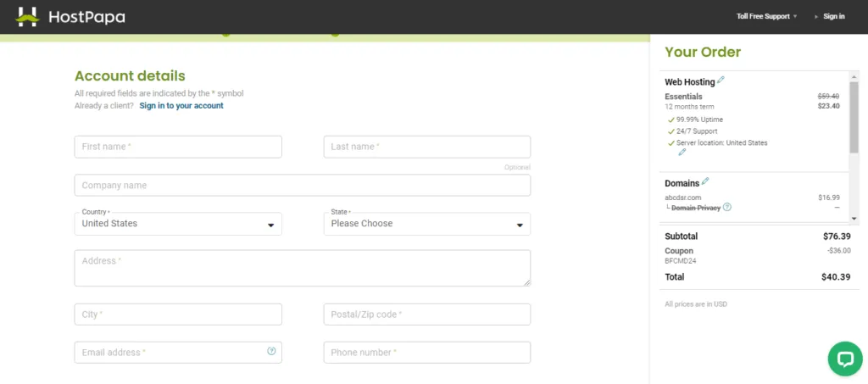The width and height of the screenshot is (868, 384).
Task: Click the Phone number field
Action: pyautogui.click(x=426, y=353)
